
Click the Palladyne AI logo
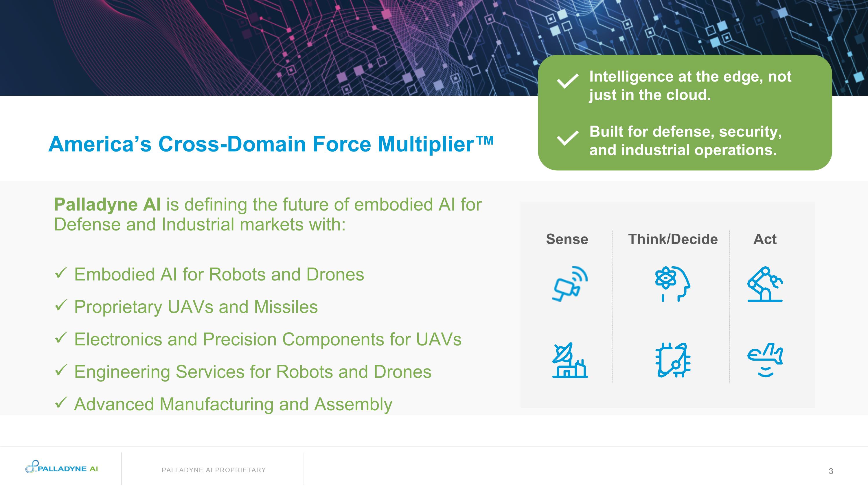62,467
